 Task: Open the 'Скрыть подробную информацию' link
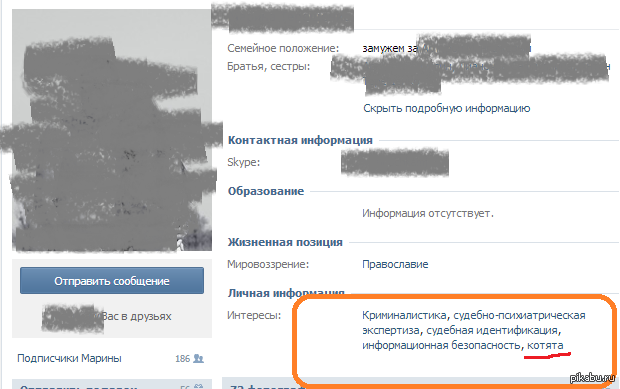pos(447,108)
